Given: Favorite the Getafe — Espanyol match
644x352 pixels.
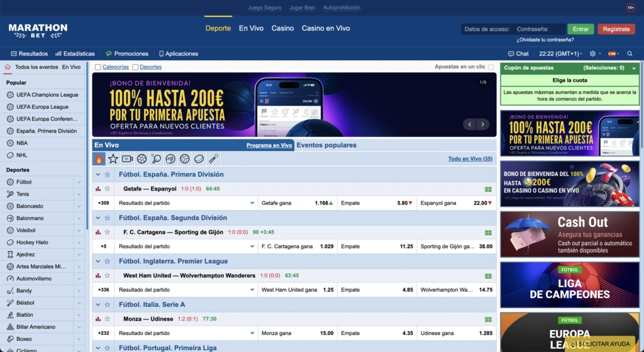Looking at the screenshot, I should tap(107, 189).
